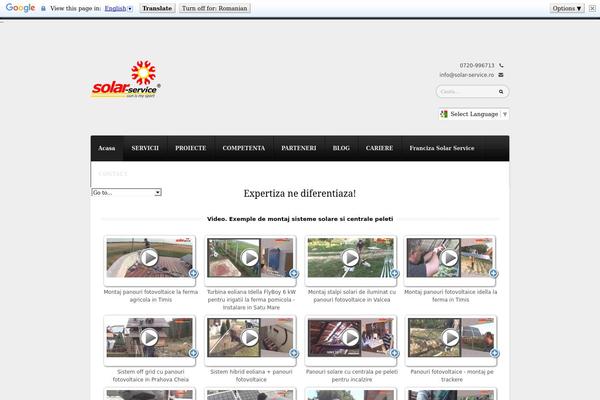This screenshot has width=600, height=400.
Task: Click the Solar-Service logo
Action: point(126,79)
